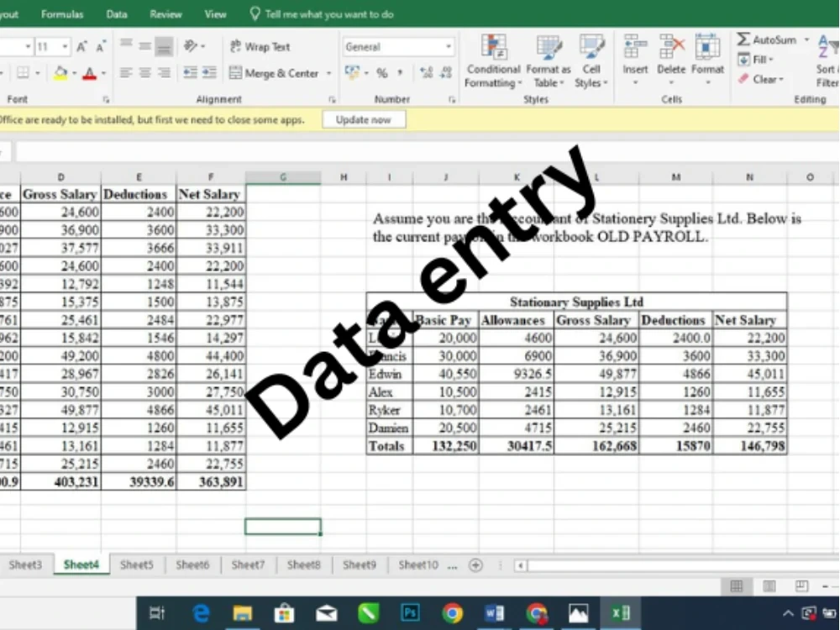Apply percent style
Viewport: 840px width, 630px height.
(x=382, y=73)
